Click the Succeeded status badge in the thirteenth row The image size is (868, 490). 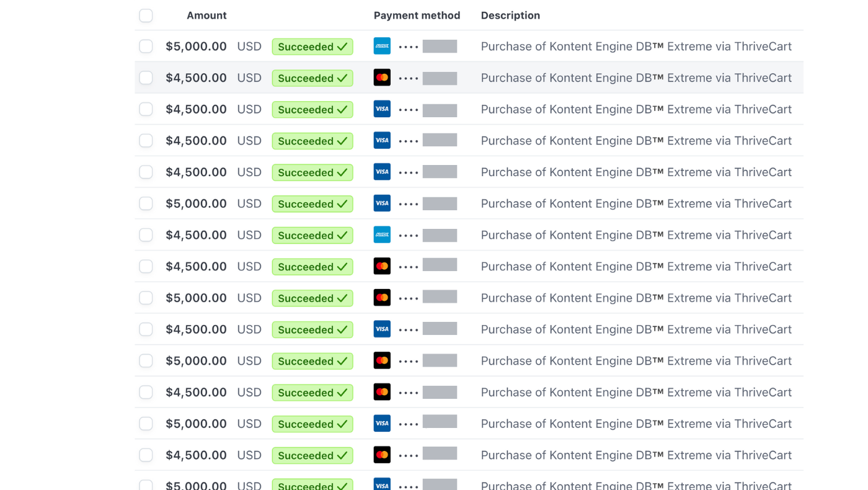click(312, 424)
